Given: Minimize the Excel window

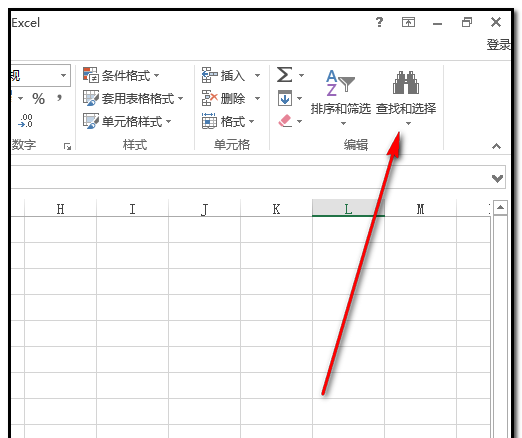Looking at the screenshot, I should click(437, 23).
